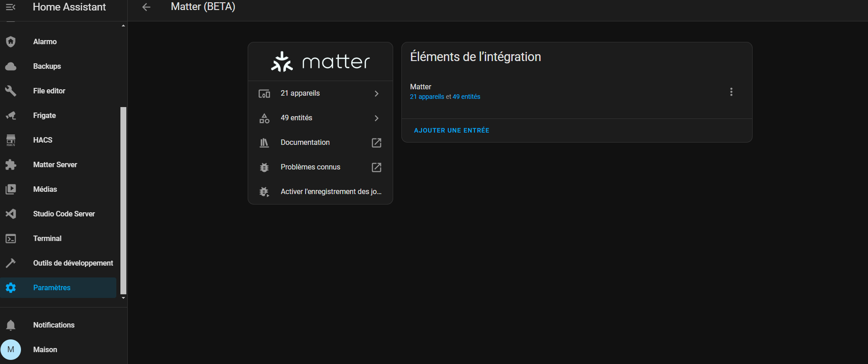Click the sidebar scroll down arrow
The image size is (868, 364).
[123, 298]
